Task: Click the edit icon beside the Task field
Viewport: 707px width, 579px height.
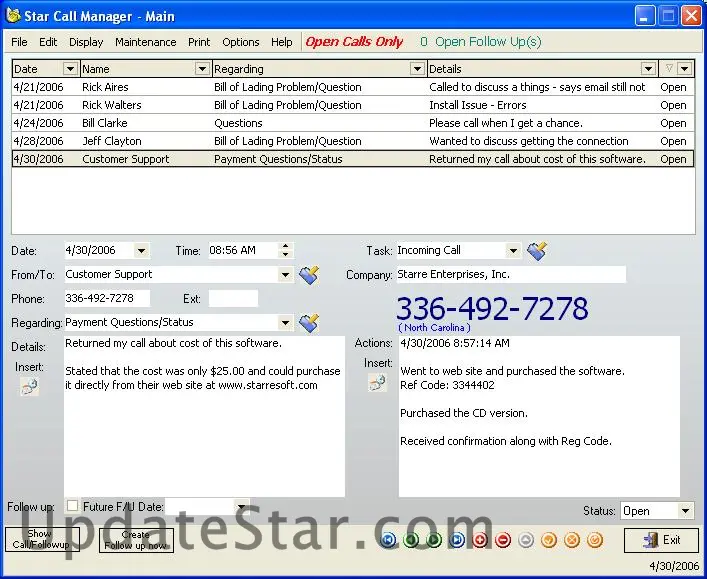Action: pyautogui.click(x=537, y=251)
